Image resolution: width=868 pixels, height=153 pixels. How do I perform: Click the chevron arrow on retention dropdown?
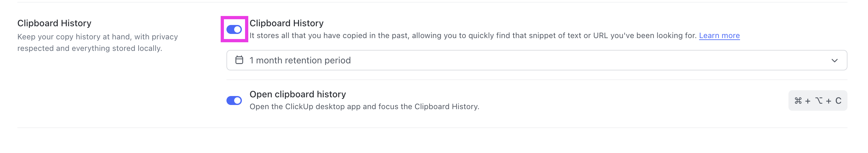point(834,60)
